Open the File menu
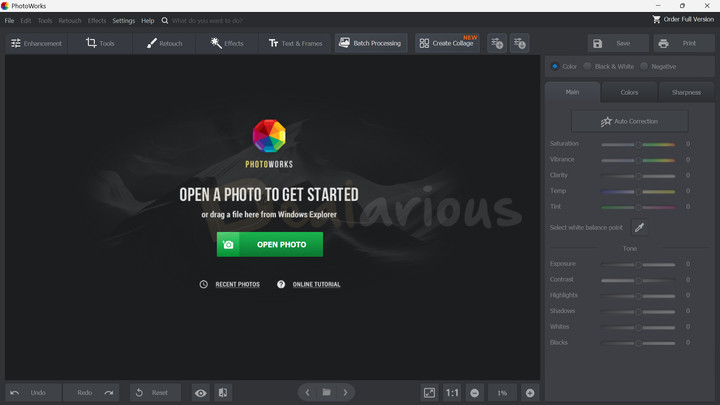720x405 pixels. (x=9, y=21)
